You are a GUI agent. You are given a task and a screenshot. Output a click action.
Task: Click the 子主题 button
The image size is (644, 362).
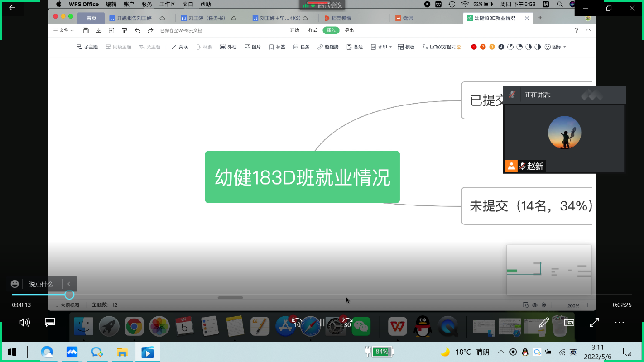(x=87, y=47)
